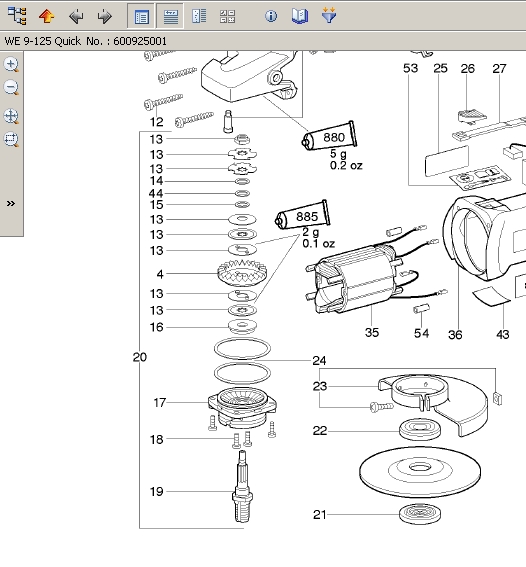This screenshot has height=567, width=526.
Task: Select part number 23 guard label
Action: coord(320,386)
